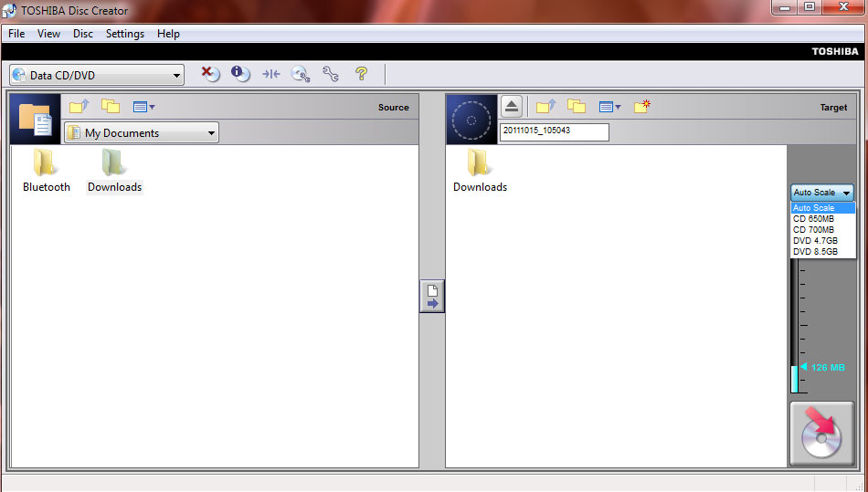Open the Disc menu

(x=83, y=34)
